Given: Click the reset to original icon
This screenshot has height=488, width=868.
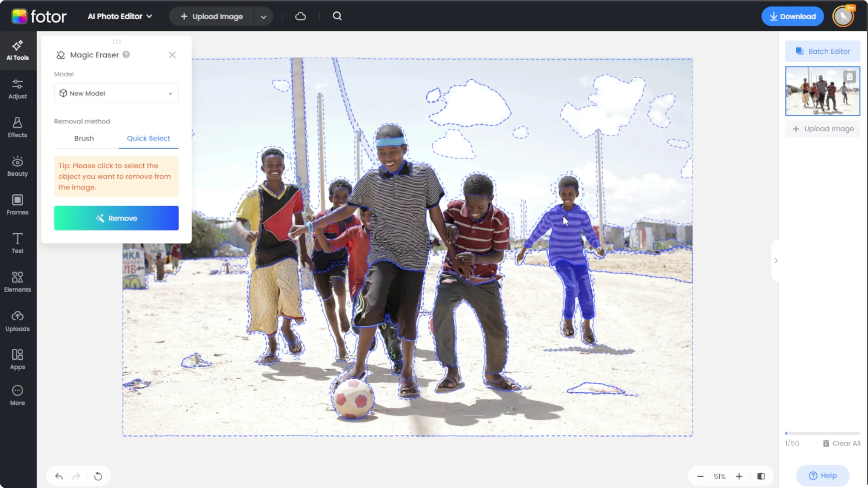Looking at the screenshot, I should pyautogui.click(x=98, y=476).
